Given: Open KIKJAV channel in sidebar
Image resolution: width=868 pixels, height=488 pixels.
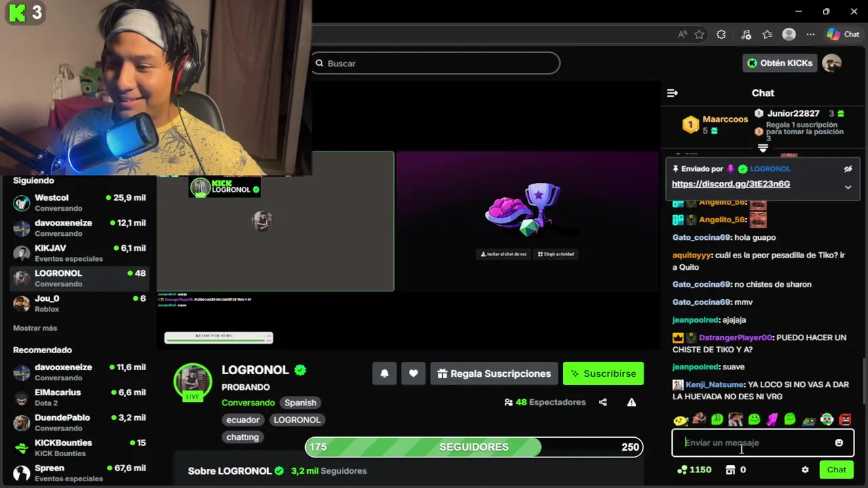Looking at the screenshot, I should click(x=79, y=253).
